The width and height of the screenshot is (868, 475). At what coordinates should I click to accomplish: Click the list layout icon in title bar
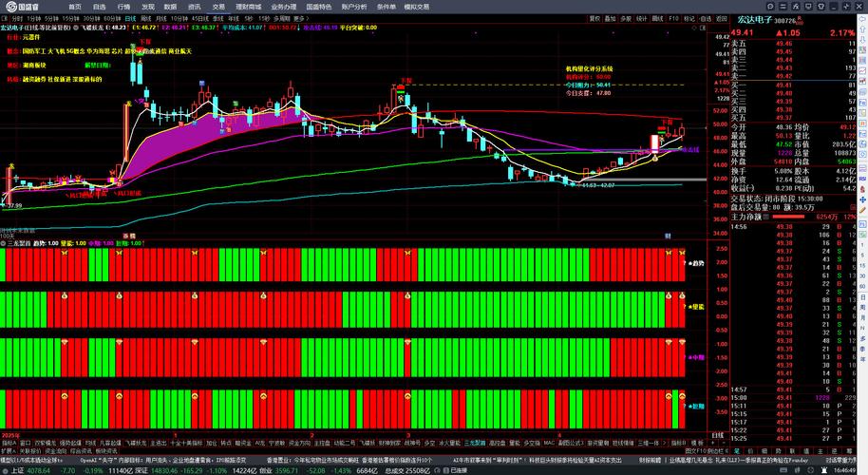783,7
